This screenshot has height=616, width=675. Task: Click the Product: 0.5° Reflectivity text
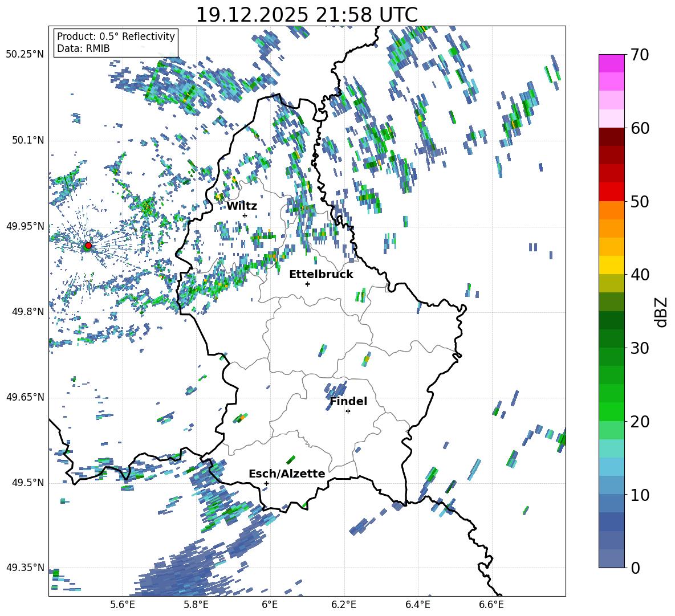coord(116,36)
